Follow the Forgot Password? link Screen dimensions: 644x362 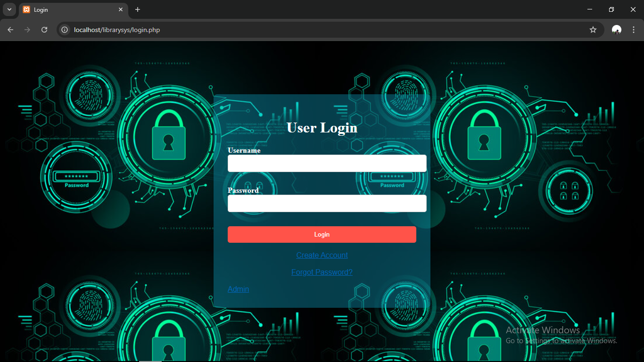pos(322,272)
